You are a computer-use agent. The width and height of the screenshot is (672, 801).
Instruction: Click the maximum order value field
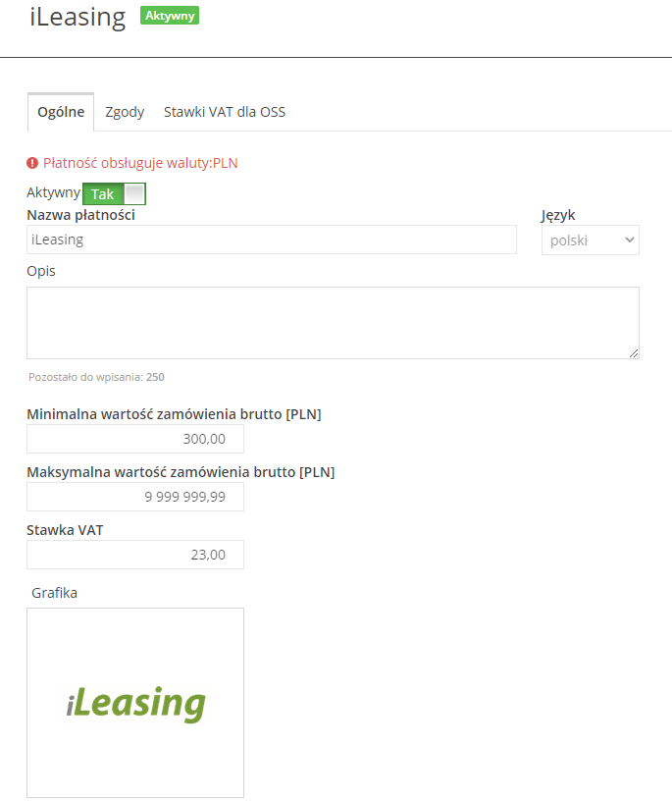click(135, 497)
